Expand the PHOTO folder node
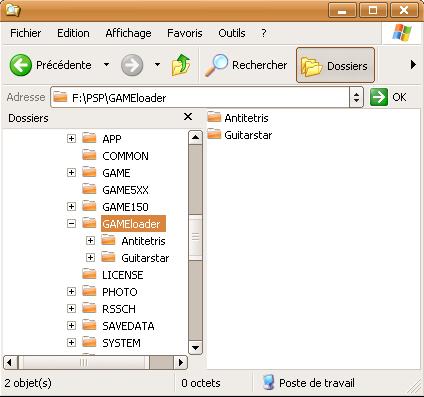This screenshot has width=424, height=397. (71, 291)
